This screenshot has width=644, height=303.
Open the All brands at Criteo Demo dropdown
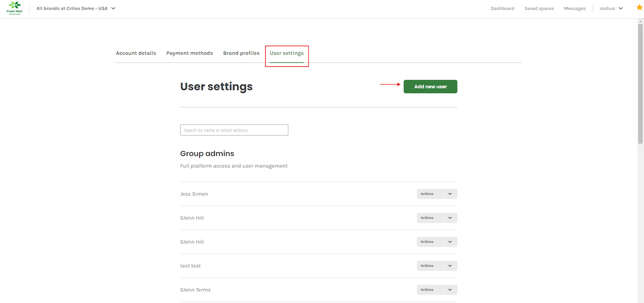(x=76, y=9)
